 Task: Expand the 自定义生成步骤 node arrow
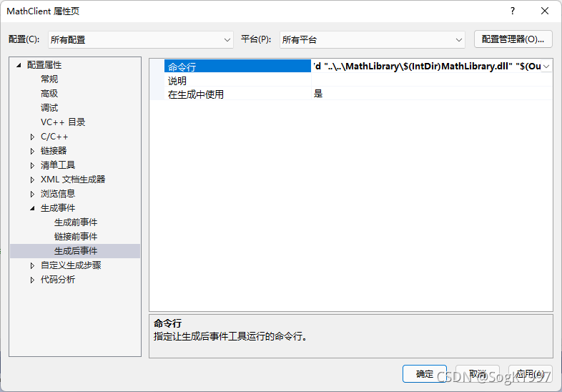point(32,265)
